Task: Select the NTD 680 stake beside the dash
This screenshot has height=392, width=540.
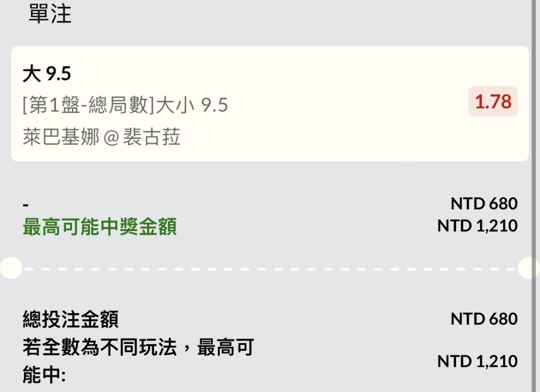Action: (483, 204)
